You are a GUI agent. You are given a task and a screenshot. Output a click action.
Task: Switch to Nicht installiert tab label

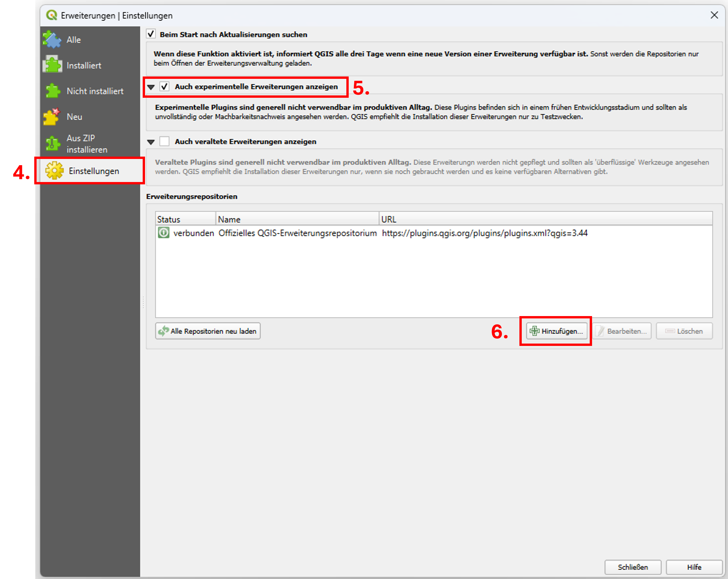[95, 91]
